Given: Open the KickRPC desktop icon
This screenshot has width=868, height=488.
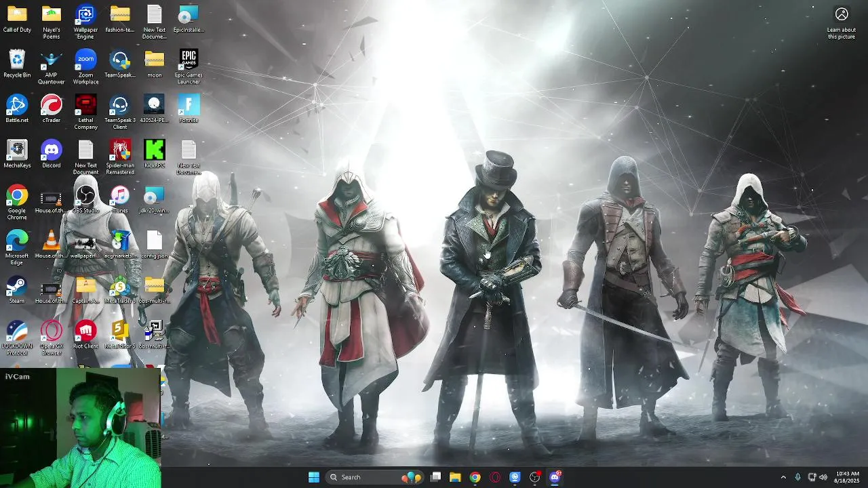Looking at the screenshot, I should pos(155,155).
